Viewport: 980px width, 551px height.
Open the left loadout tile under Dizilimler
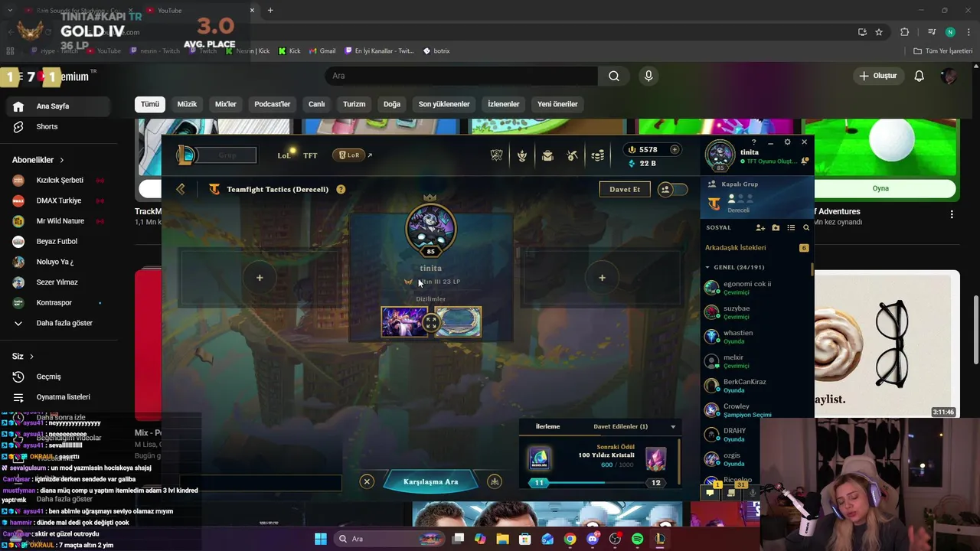(x=404, y=322)
